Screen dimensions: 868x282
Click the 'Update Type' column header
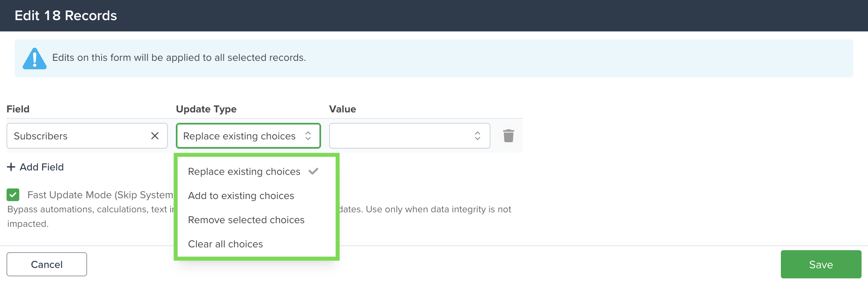(x=206, y=109)
